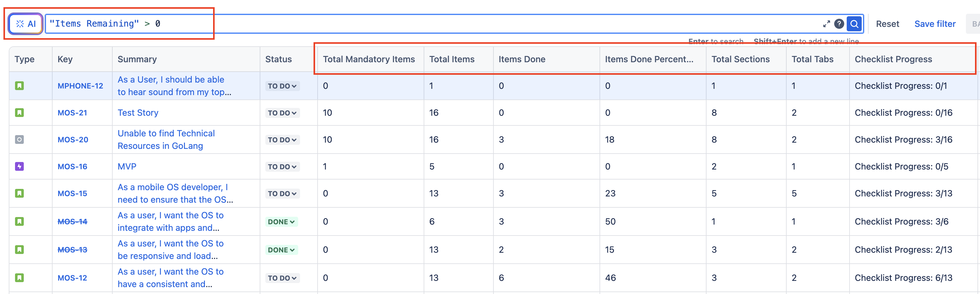Click the gray type icon for MOS-20
Image resolution: width=980 pixels, height=294 pixels.
pyautogui.click(x=19, y=139)
